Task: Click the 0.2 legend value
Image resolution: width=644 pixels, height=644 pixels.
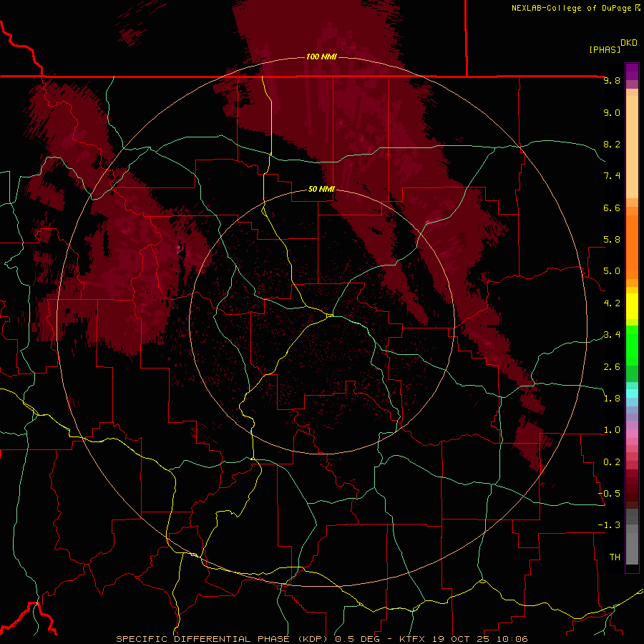Action: tap(612, 462)
